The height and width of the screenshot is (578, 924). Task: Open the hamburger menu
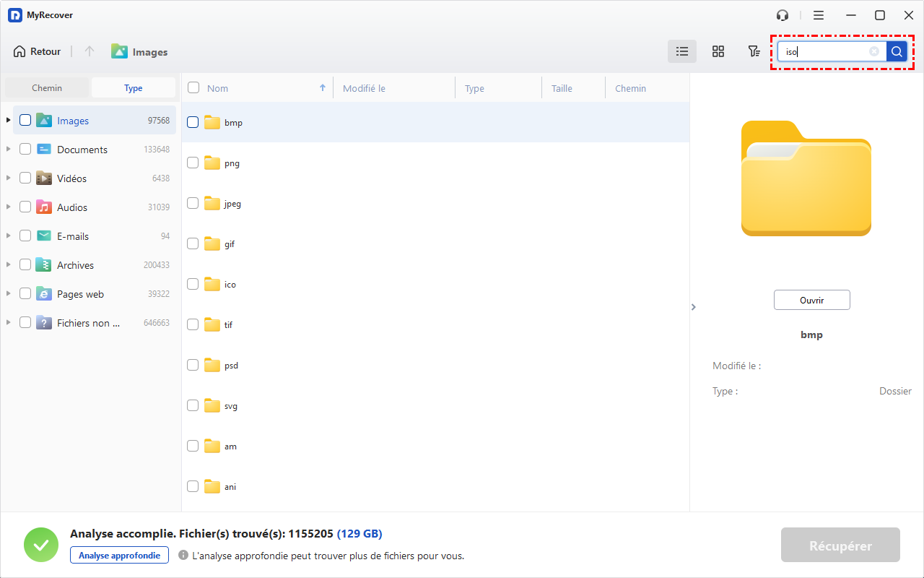tap(819, 15)
